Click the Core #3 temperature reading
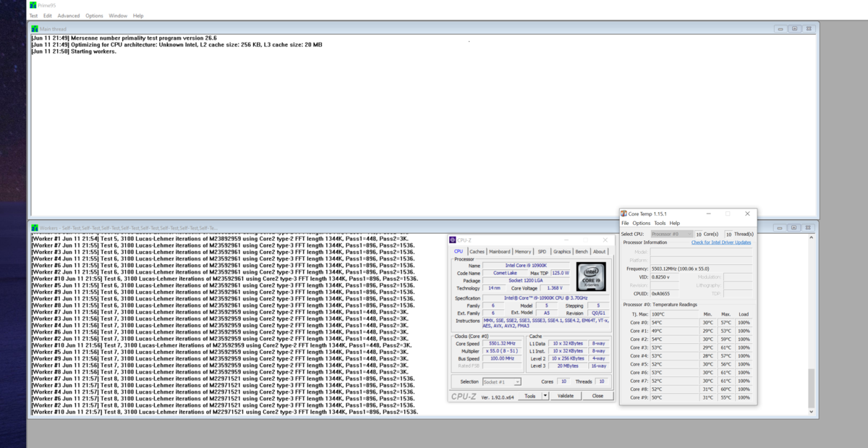The height and width of the screenshot is (448, 868). tap(674, 347)
